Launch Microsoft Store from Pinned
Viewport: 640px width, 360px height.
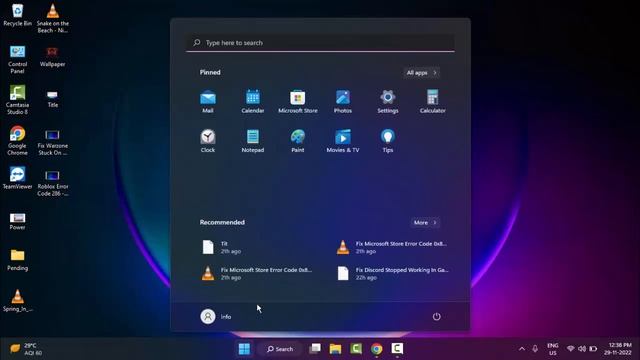tap(298, 101)
